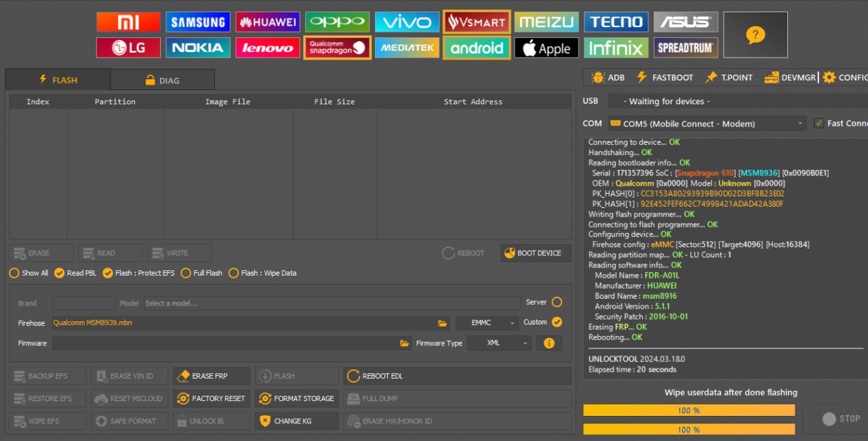Select the Tecno brand logo
Viewport: 868px width, 441px height.
(616, 22)
